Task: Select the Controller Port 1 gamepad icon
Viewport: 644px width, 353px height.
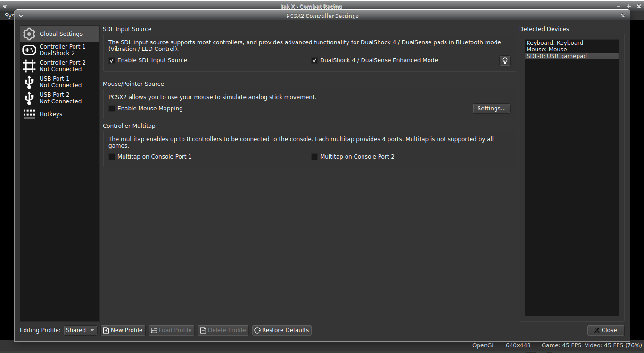Action: pos(29,50)
